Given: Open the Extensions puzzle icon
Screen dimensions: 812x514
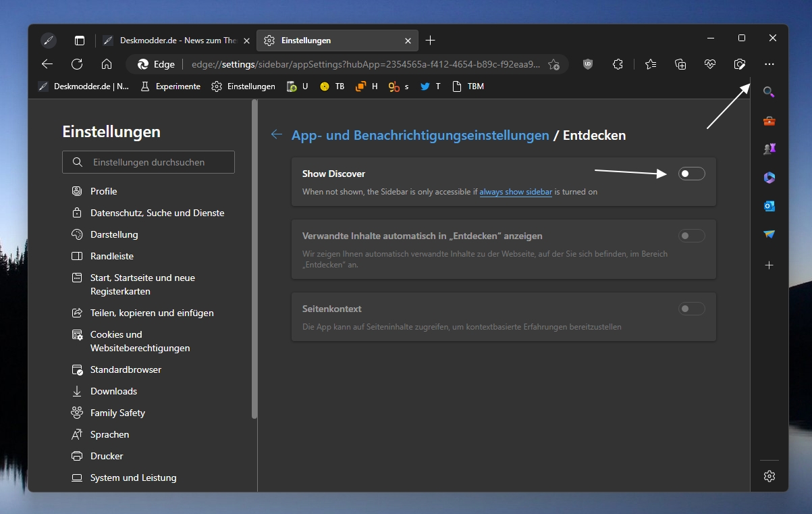Looking at the screenshot, I should (x=618, y=64).
